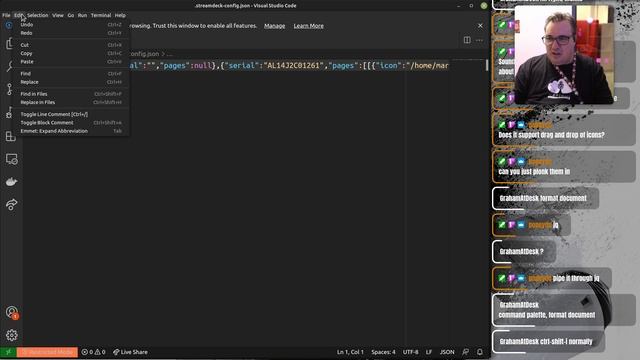This screenshot has width=640, height=360.
Task: Open the Live Share view icon
Action: 11,204
